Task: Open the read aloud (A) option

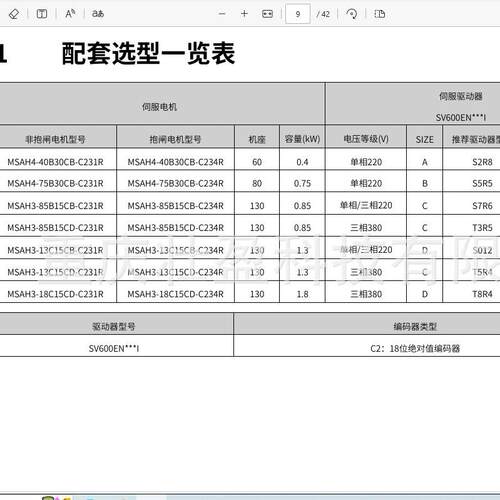Action: click(70, 14)
